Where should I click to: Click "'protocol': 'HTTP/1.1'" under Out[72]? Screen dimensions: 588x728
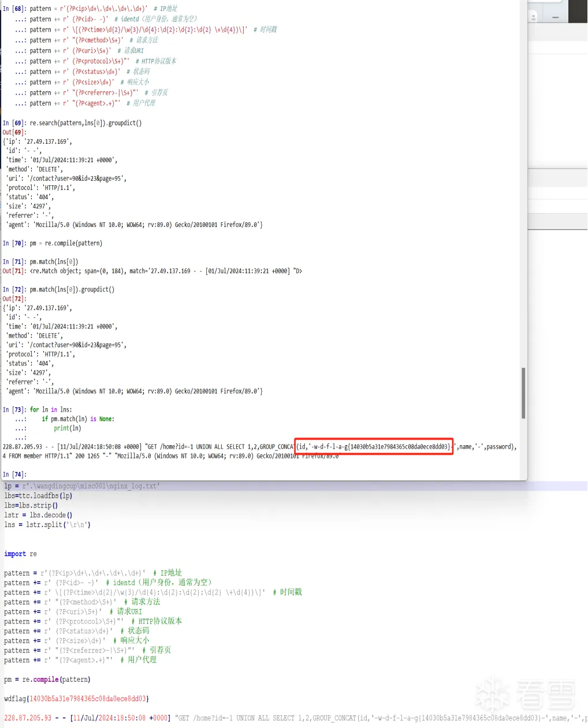point(40,354)
